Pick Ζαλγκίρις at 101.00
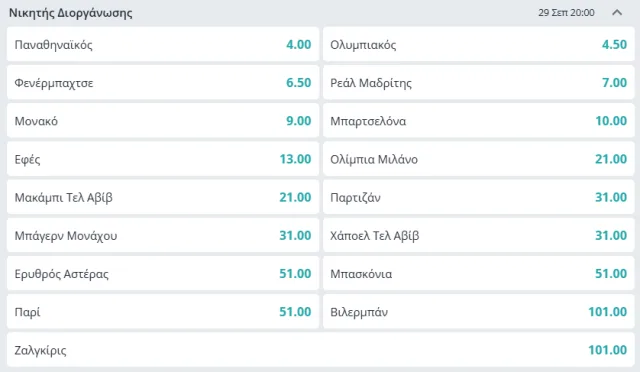 320,350
